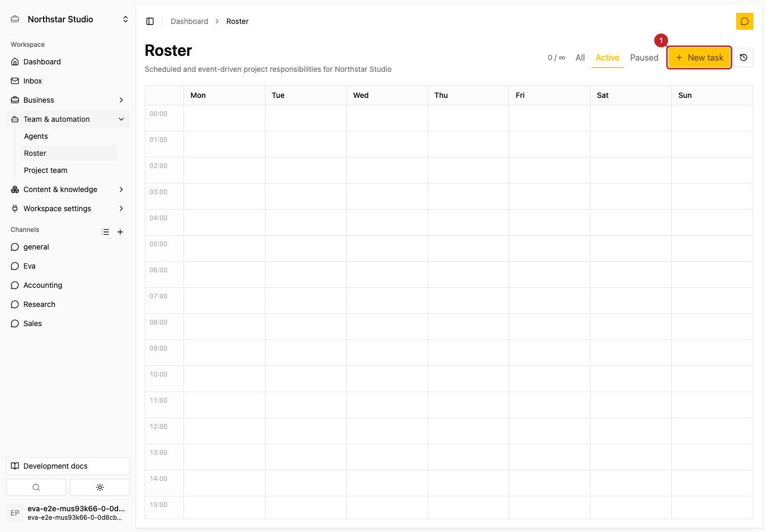
Task: Collapse the Team & automation section
Action: pos(121,119)
